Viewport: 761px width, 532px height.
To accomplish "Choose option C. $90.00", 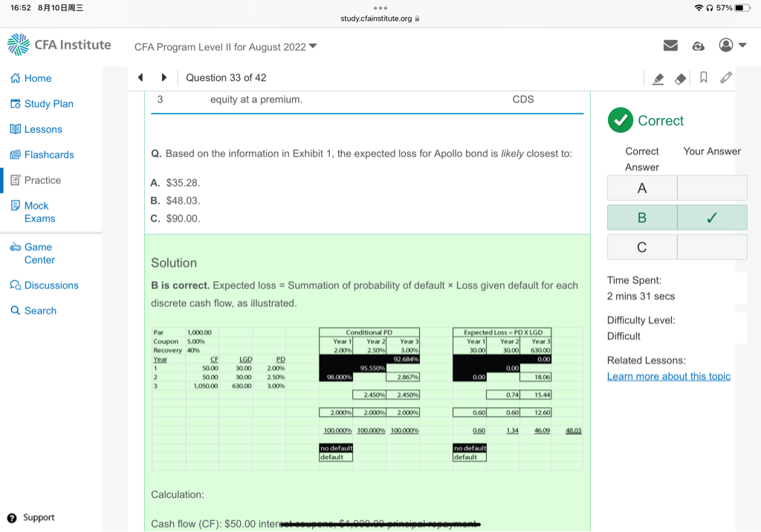I will click(x=175, y=218).
